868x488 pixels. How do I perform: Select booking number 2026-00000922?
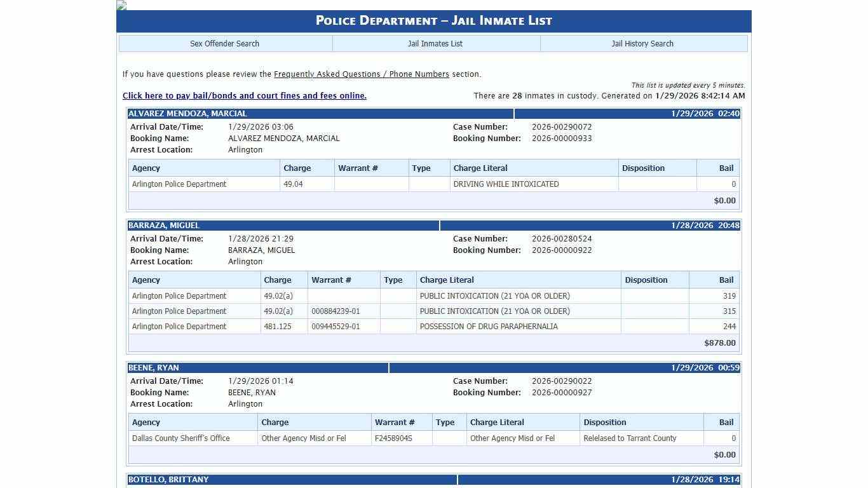562,250
